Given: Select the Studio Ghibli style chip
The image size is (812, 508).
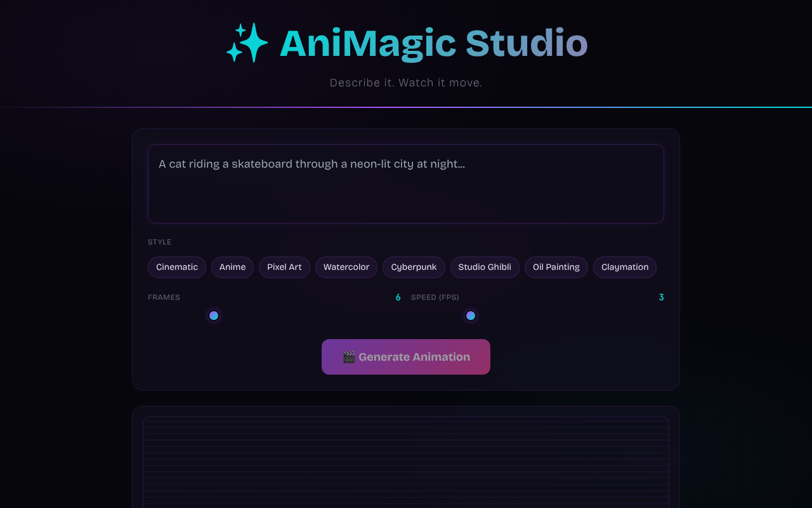Looking at the screenshot, I should (x=485, y=267).
